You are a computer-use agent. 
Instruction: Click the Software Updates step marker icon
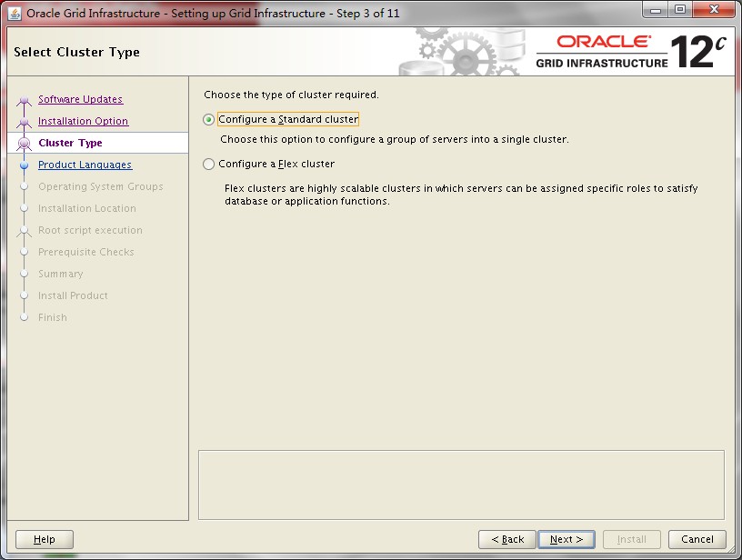[25, 100]
